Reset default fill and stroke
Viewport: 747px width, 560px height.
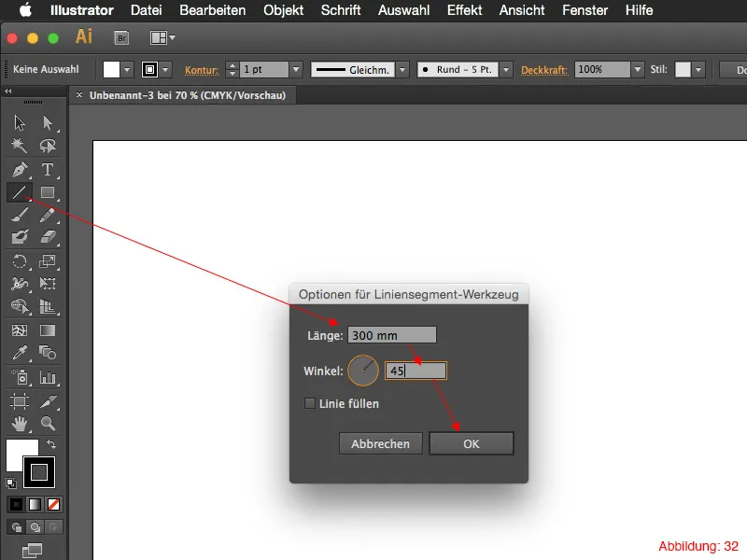(11, 483)
